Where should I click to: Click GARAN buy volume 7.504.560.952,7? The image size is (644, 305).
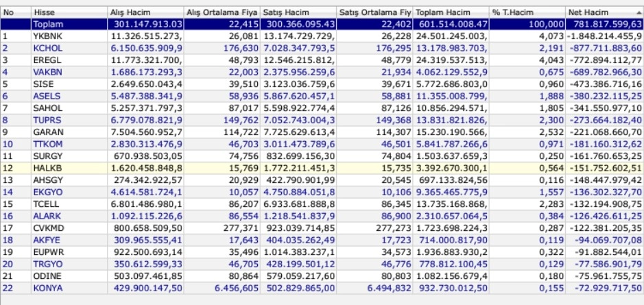147,132
